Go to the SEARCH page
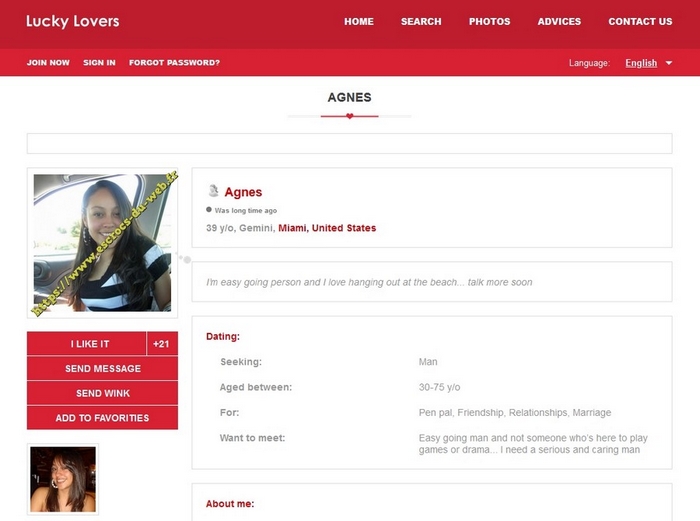700x521 pixels. coord(421,21)
